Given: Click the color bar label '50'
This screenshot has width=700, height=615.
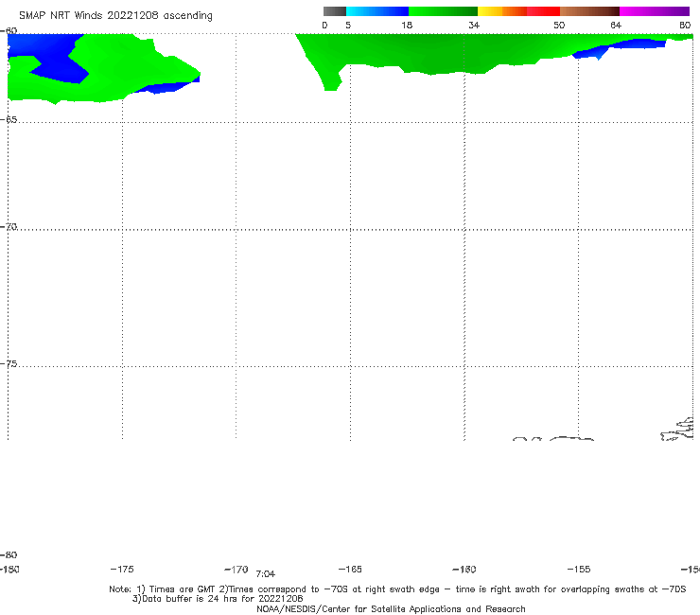Looking at the screenshot, I should (x=559, y=26).
